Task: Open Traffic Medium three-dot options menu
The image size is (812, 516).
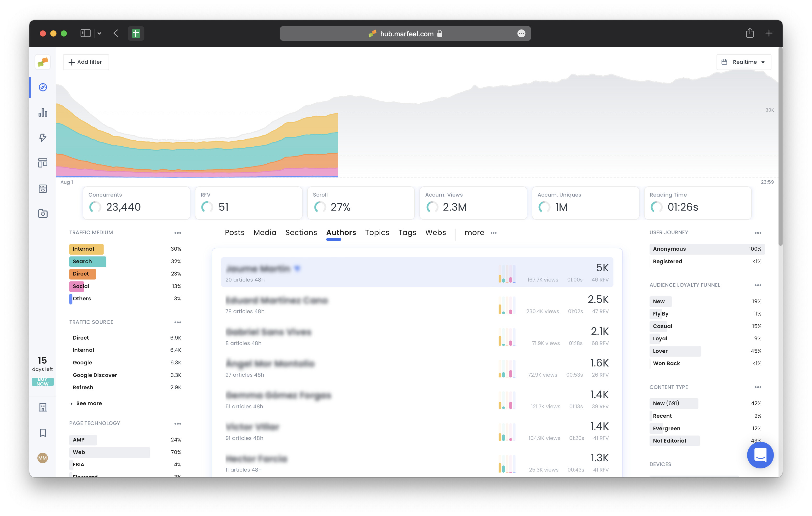Action: (x=177, y=233)
